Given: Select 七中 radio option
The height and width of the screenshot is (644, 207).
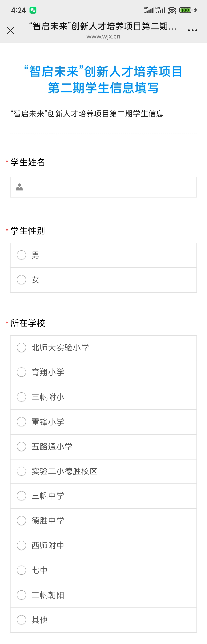Looking at the screenshot, I should click(x=21, y=570).
